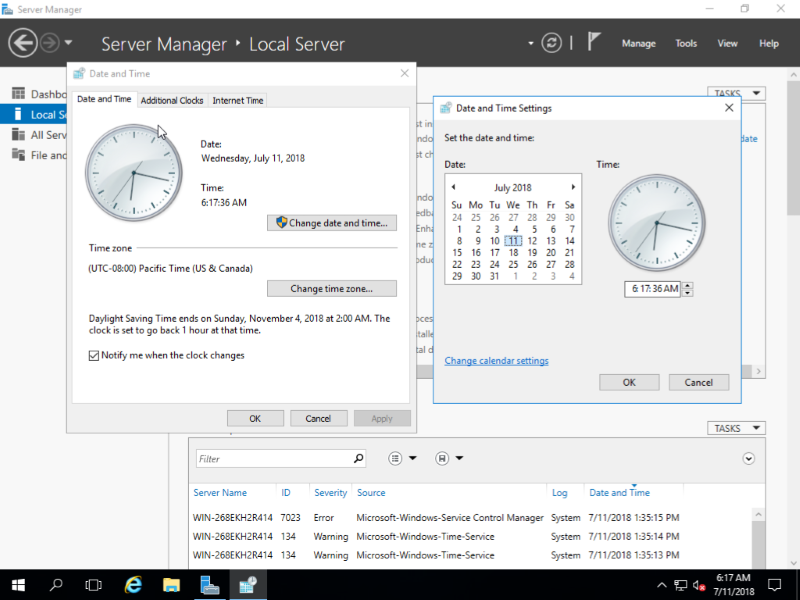Screen dimensions: 800x600
Task: Click OK in Date and Time Settings
Action: 629,383
